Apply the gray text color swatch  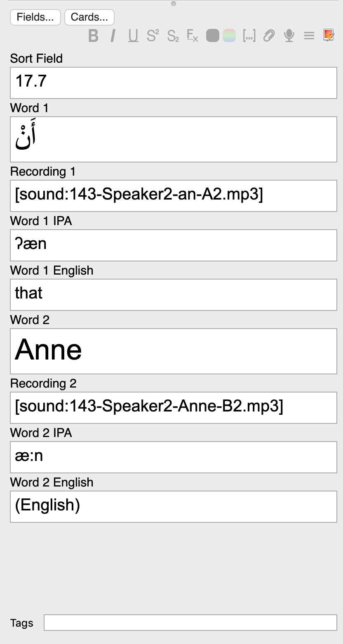pos(212,36)
